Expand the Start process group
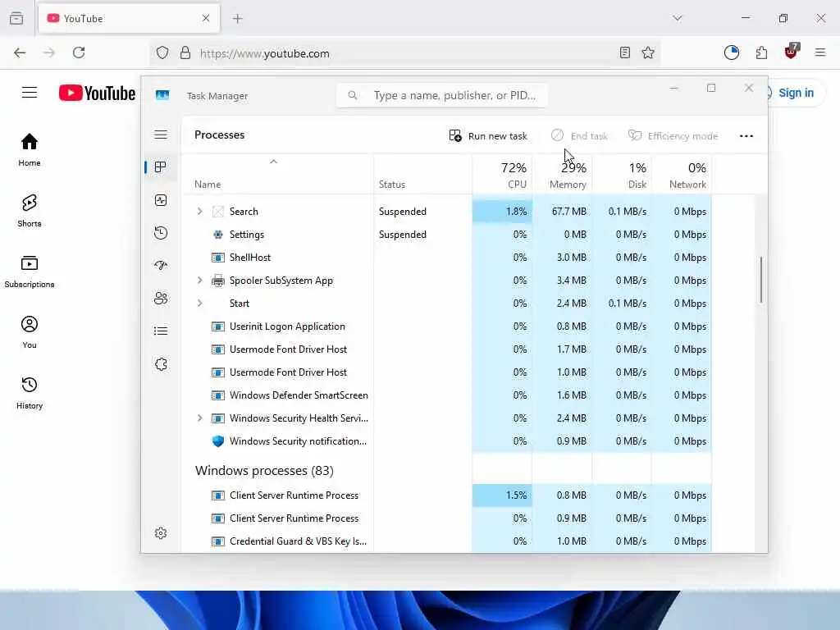The width and height of the screenshot is (840, 630). coord(200,304)
